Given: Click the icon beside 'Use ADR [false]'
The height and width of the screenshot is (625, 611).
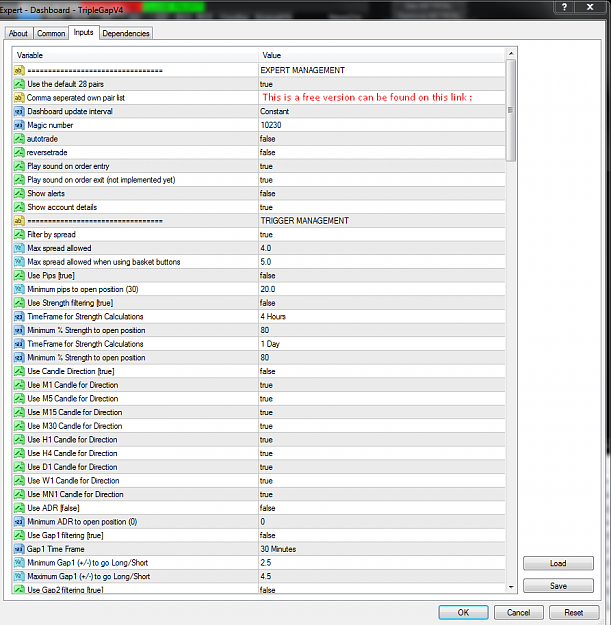Looking at the screenshot, I should click(x=19, y=508).
